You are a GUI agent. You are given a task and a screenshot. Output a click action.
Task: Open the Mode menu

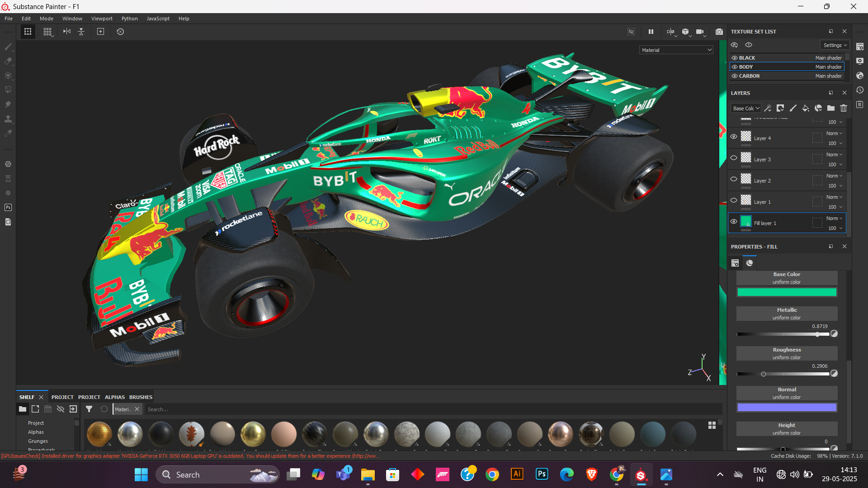[x=47, y=19]
